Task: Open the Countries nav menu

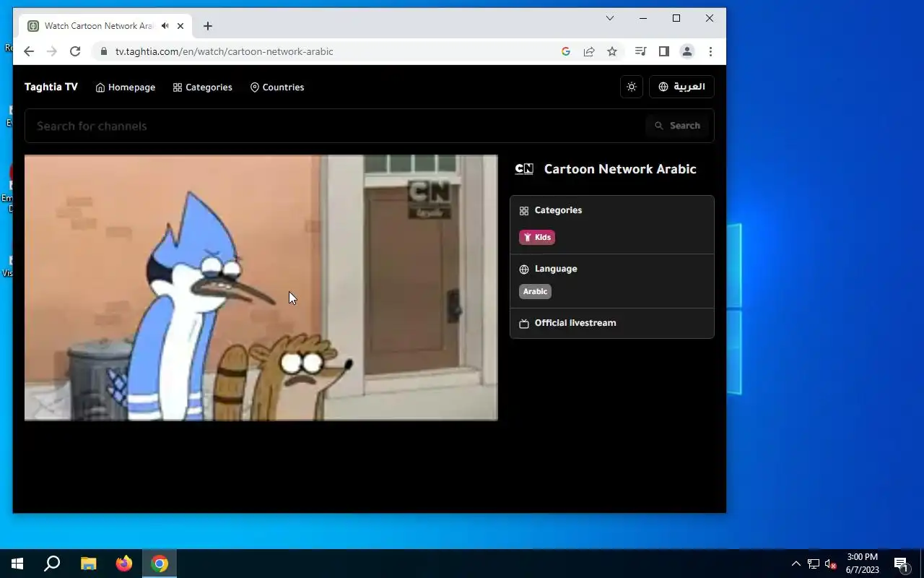Action: point(277,87)
